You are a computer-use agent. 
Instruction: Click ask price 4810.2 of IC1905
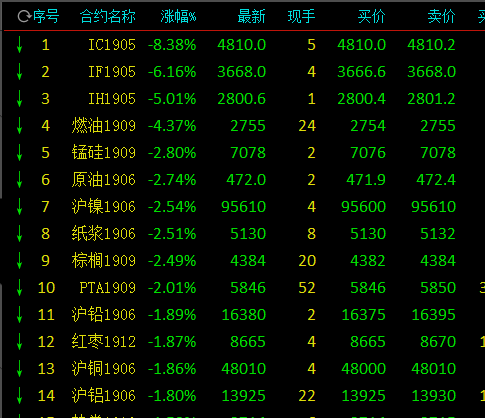431,45
